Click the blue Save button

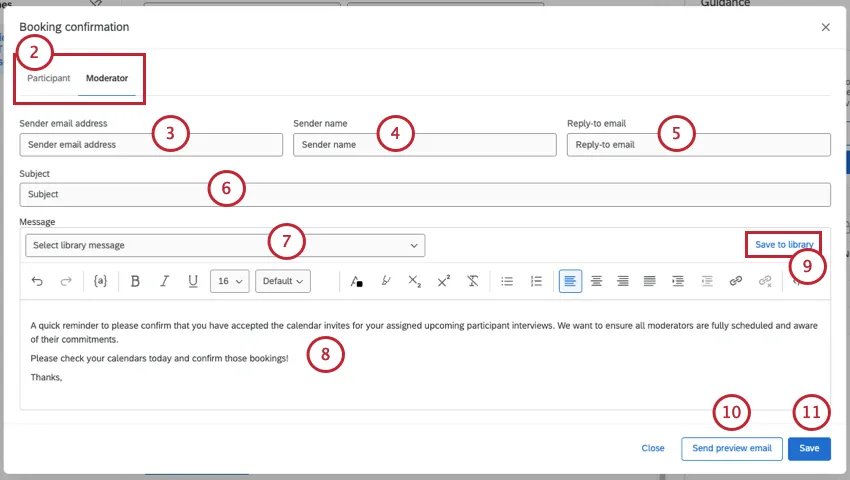pyautogui.click(x=809, y=449)
